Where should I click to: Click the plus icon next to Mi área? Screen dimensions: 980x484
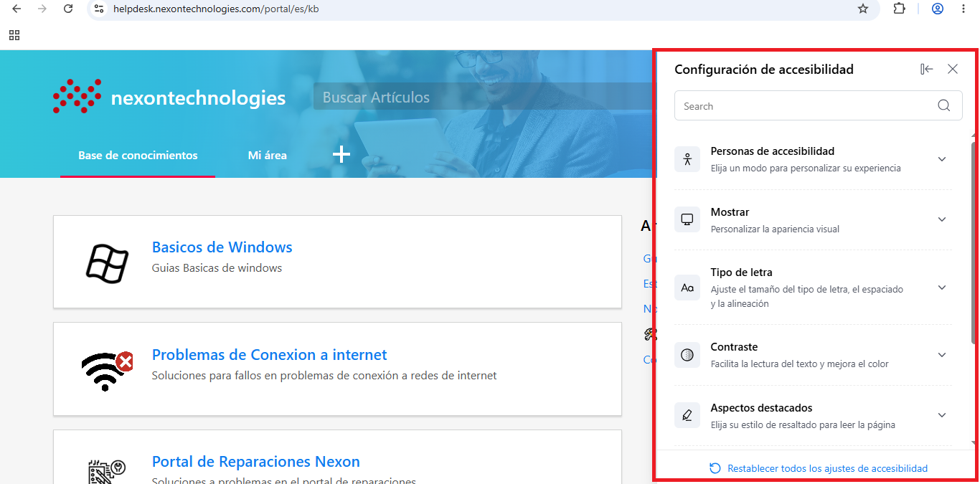[341, 154]
